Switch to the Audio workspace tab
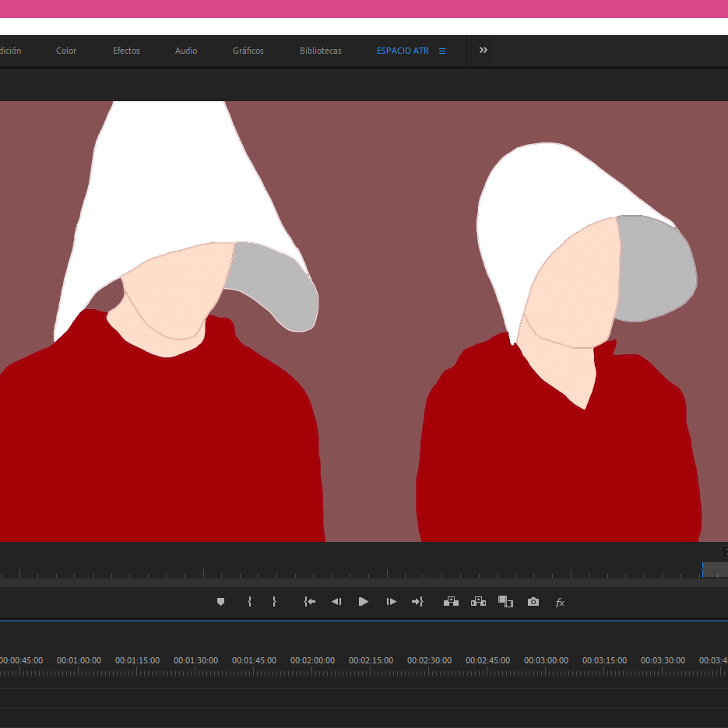 tap(186, 51)
